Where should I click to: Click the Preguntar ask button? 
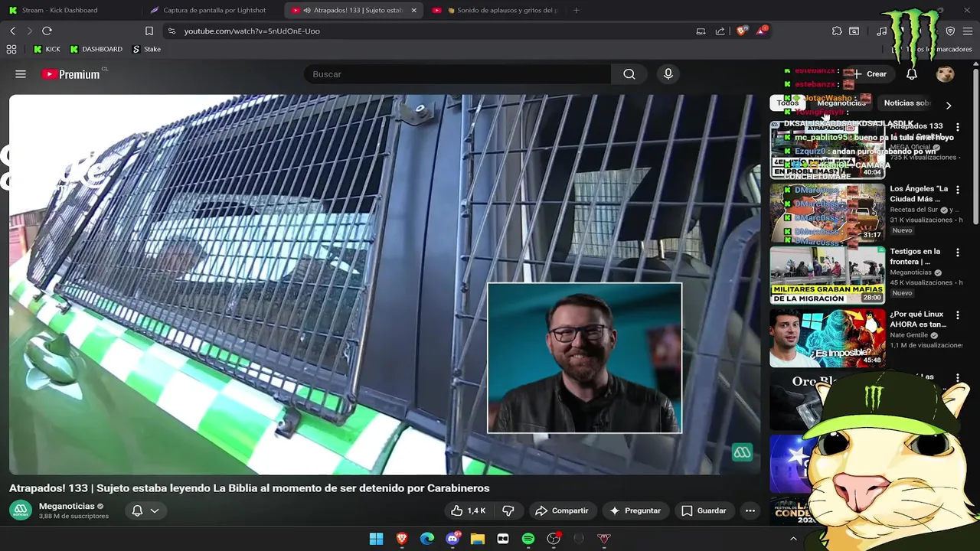(635, 510)
